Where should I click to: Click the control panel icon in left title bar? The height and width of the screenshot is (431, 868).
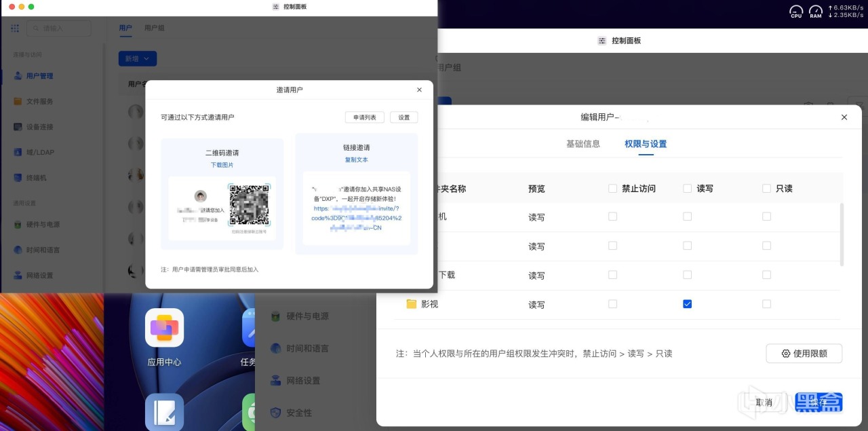point(276,6)
